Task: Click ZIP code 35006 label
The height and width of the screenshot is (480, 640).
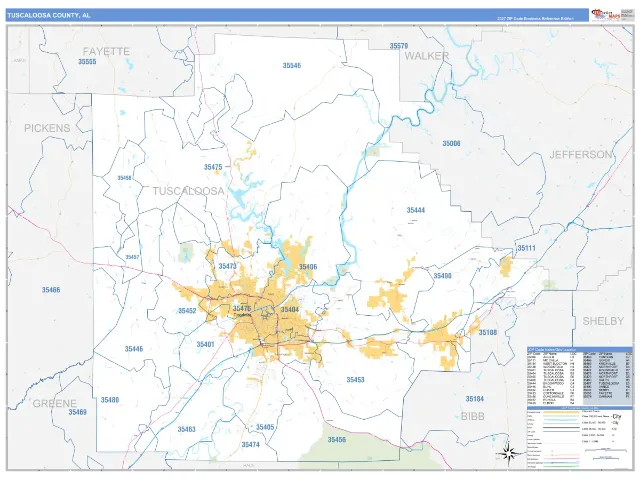Action: [x=451, y=143]
